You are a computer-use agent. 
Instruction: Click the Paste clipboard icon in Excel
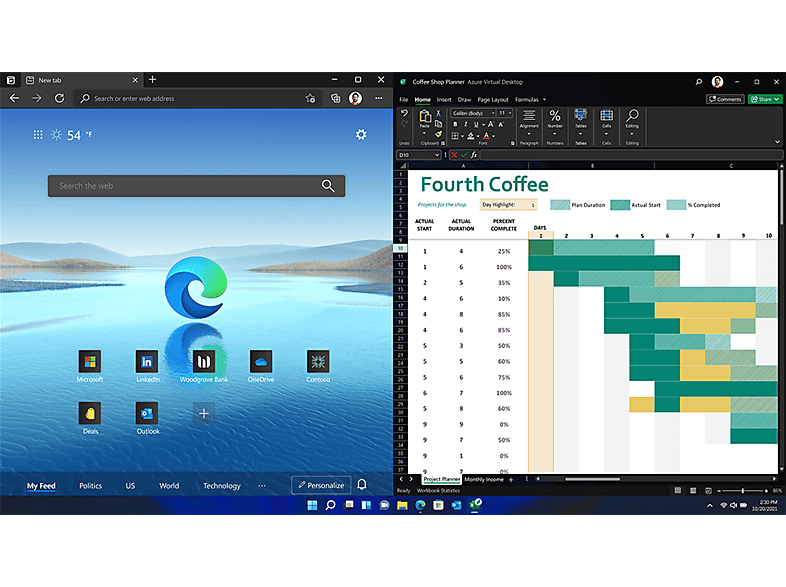[x=425, y=116]
